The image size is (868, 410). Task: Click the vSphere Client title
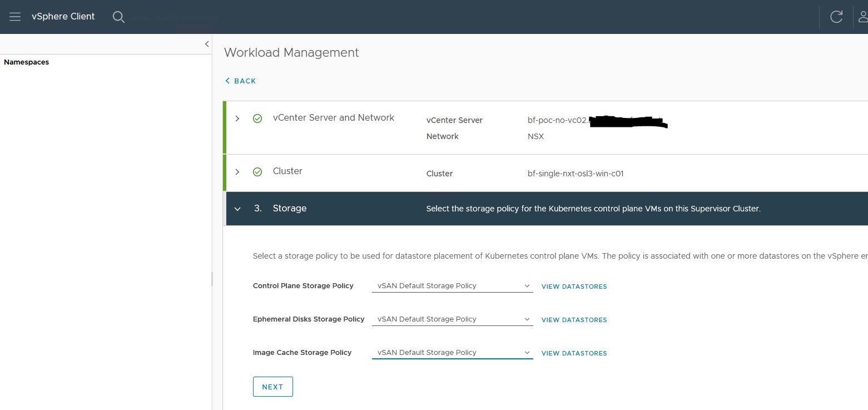tap(63, 16)
